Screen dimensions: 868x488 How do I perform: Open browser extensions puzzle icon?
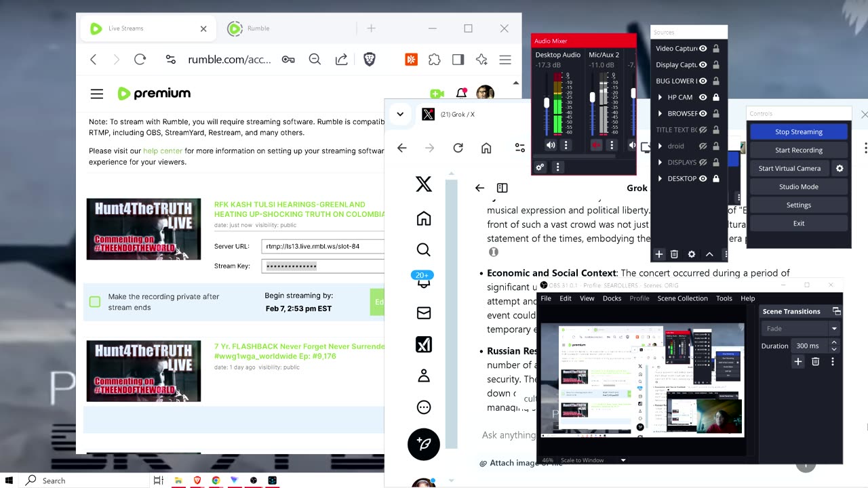[435, 60]
